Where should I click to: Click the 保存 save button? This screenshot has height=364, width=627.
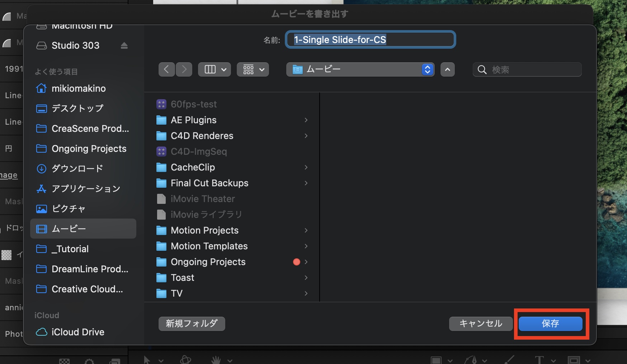(550, 324)
